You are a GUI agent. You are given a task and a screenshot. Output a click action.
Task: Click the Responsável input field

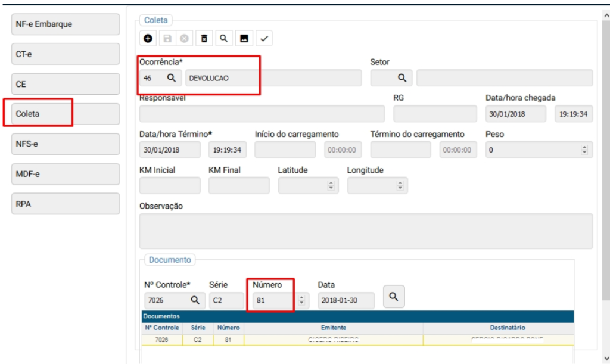click(262, 114)
